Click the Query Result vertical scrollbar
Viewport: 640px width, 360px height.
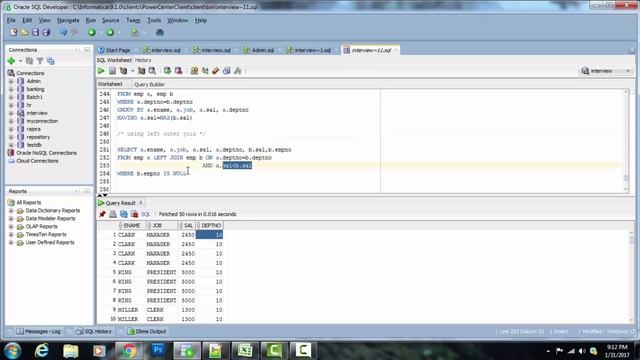pos(632,276)
